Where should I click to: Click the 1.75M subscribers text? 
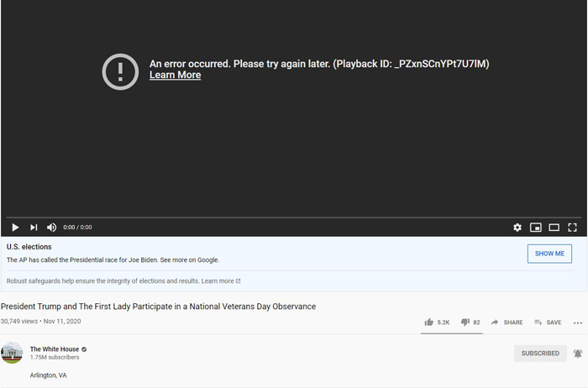[x=55, y=357]
